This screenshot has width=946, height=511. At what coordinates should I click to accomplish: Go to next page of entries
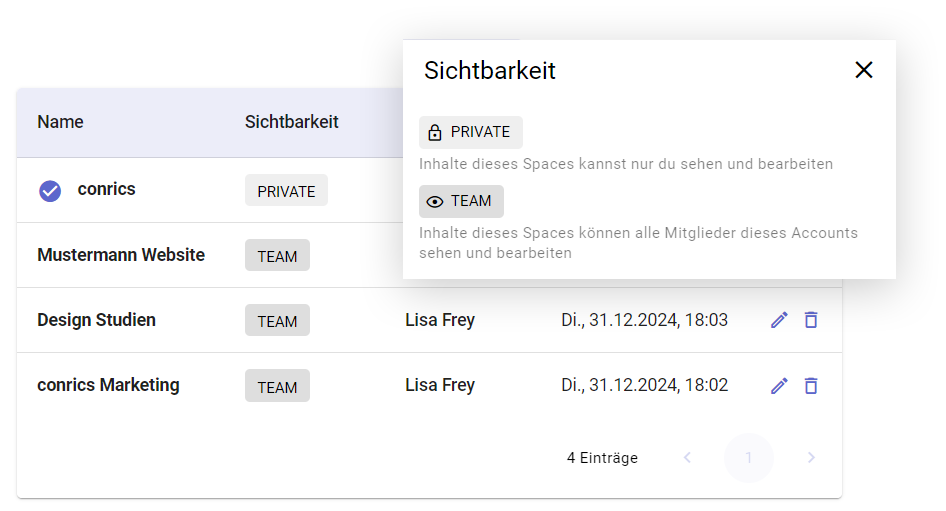tap(811, 458)
